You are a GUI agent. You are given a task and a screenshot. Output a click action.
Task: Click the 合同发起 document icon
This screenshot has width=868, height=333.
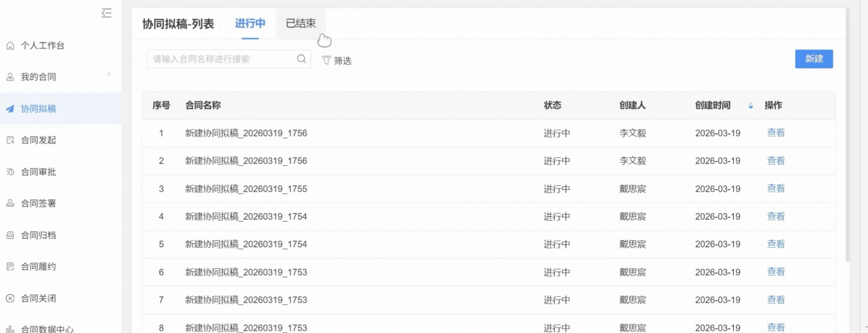(11, 140)
